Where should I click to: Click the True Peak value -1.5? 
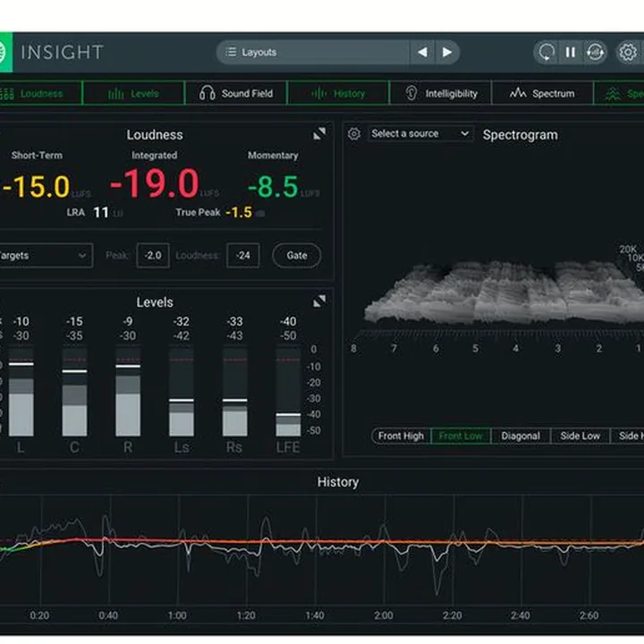click(x=239, y=212)
